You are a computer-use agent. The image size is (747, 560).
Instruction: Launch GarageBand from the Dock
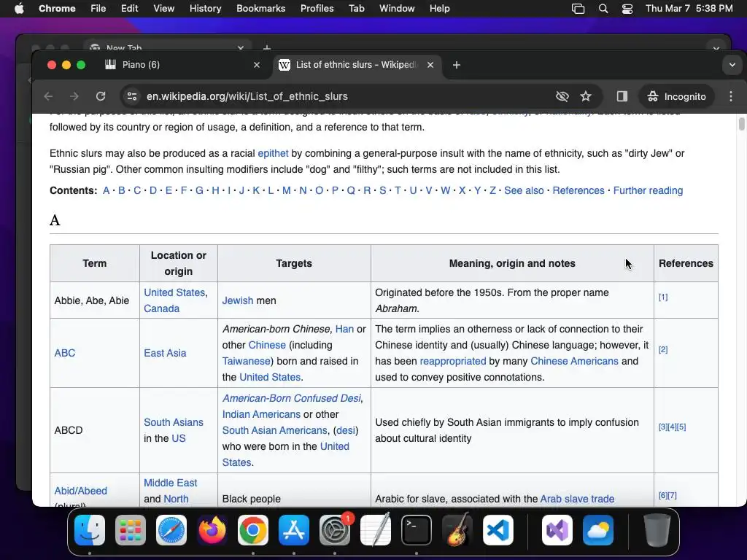[x=457, y=530]
